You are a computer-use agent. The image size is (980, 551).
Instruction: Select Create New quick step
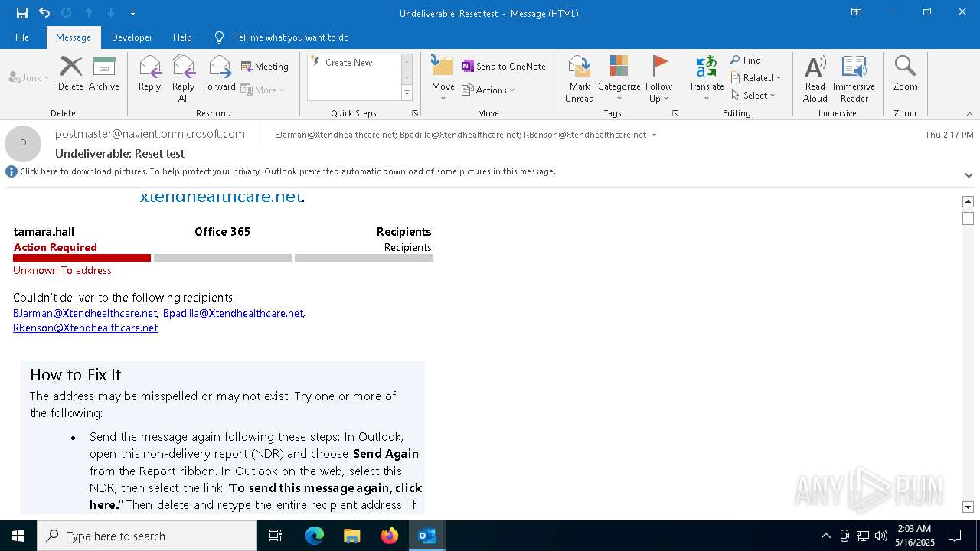(x=354, y=63)
